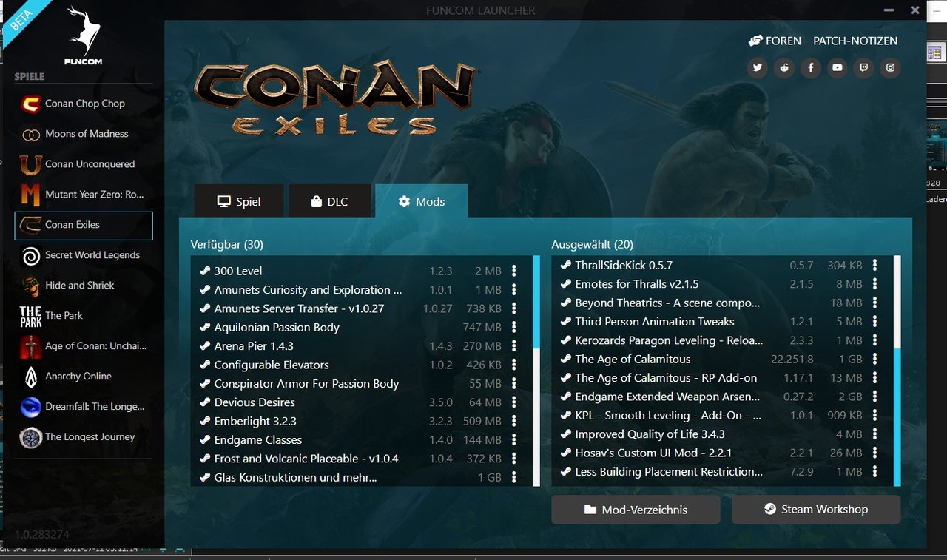Open options menu for Arena Pier 1.4.3
The height and width of the screenshot is (560, 947).
click(514, 346)
